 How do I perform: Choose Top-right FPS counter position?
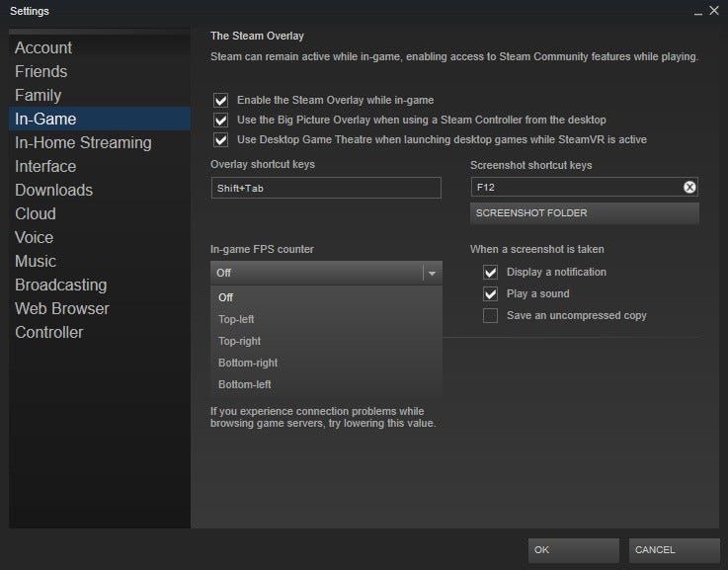tap(326, 341)
